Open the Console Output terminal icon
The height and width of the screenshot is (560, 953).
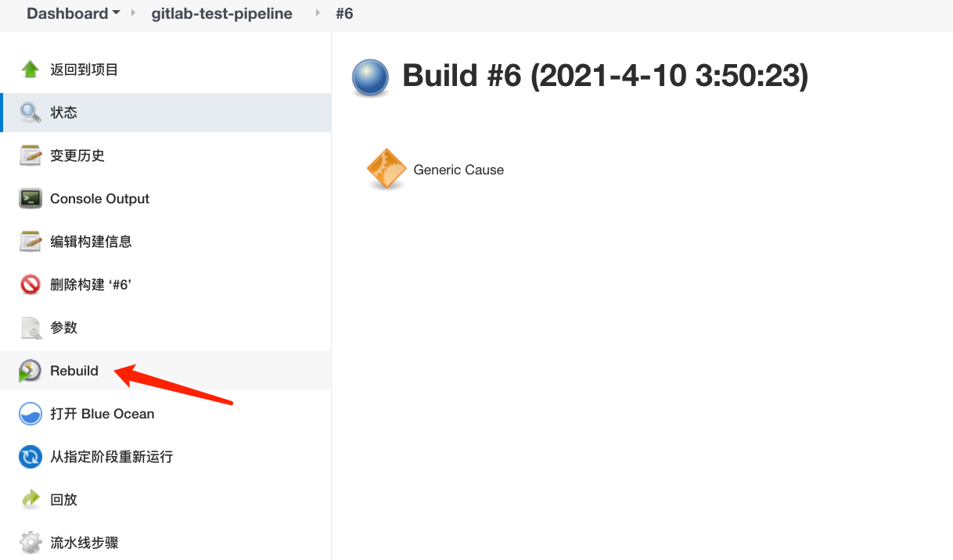pos(31,199)
